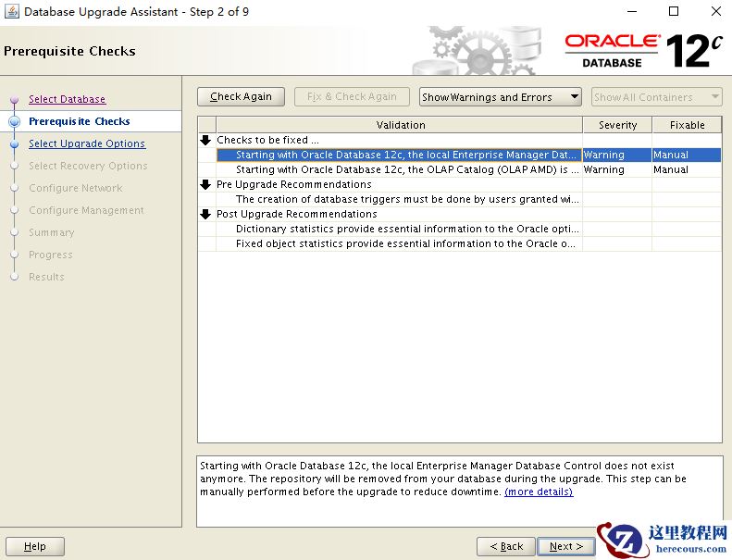Click the Prerequisite Checks step bullet
The height and width of the screenshot is (560, 732).
(x=15, y=121)
